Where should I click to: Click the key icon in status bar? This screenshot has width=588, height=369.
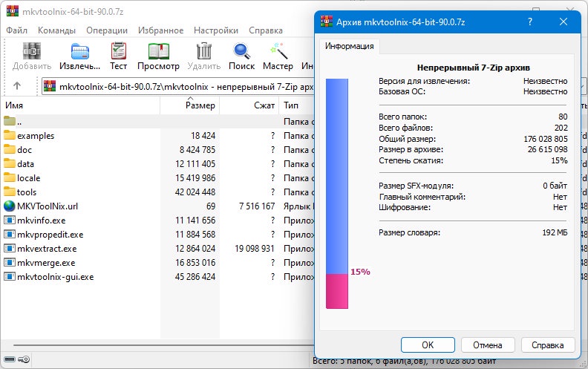pos(24,359)
